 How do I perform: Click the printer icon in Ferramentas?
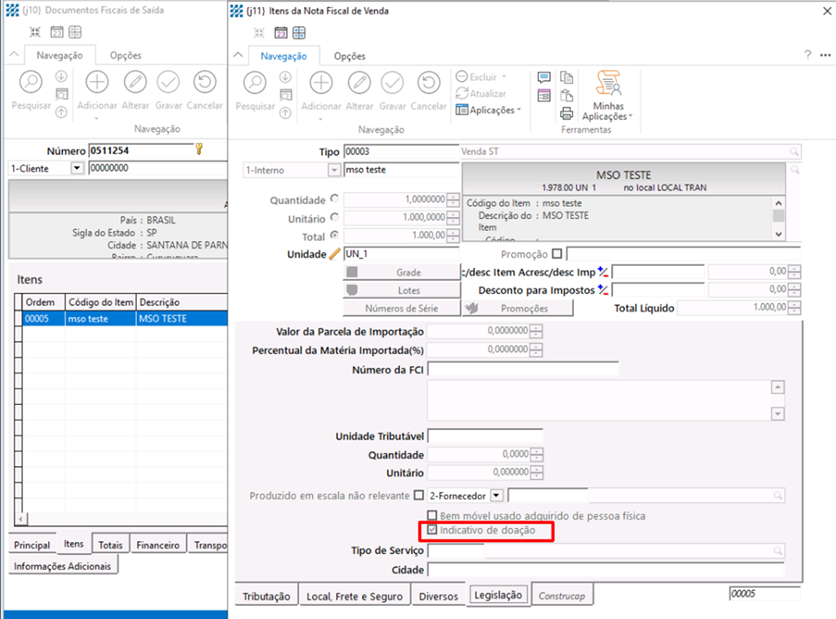point(567,113)
